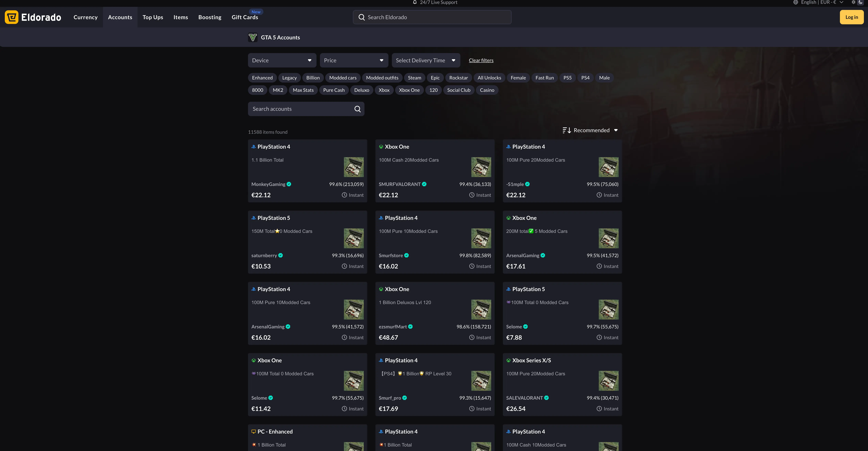Click the magnifier icon in Search Eldorado bar

coord(362,17)
